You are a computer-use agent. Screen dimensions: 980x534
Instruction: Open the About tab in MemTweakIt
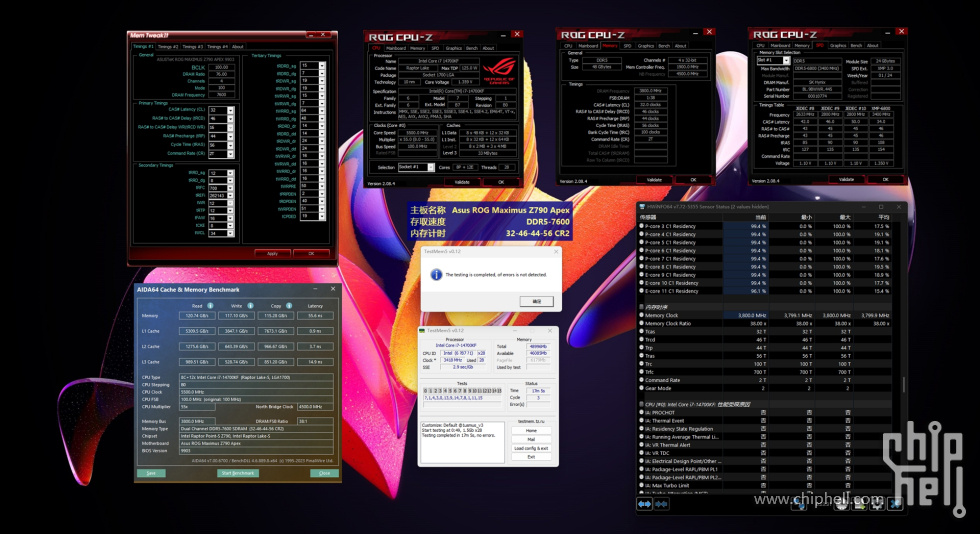click(x=238, y=46)
